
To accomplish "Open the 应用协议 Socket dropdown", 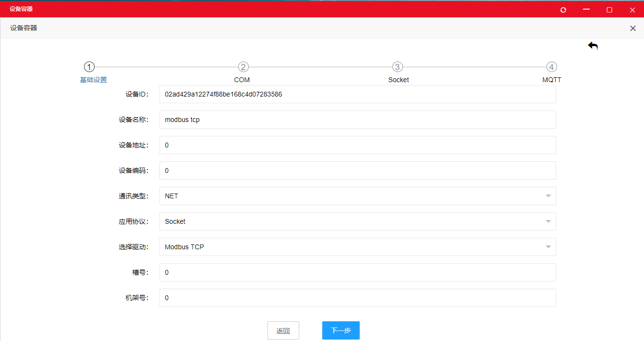I will point(357,221).
